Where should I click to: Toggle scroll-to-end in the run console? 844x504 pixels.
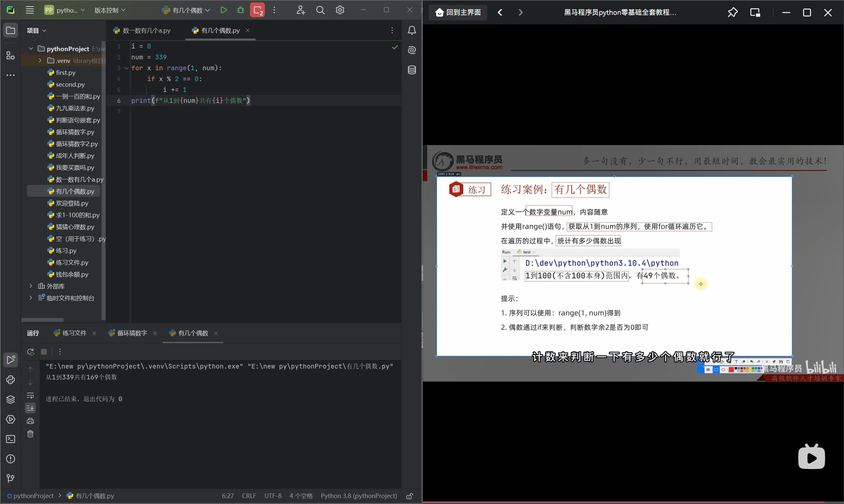(x=31, y=408)
